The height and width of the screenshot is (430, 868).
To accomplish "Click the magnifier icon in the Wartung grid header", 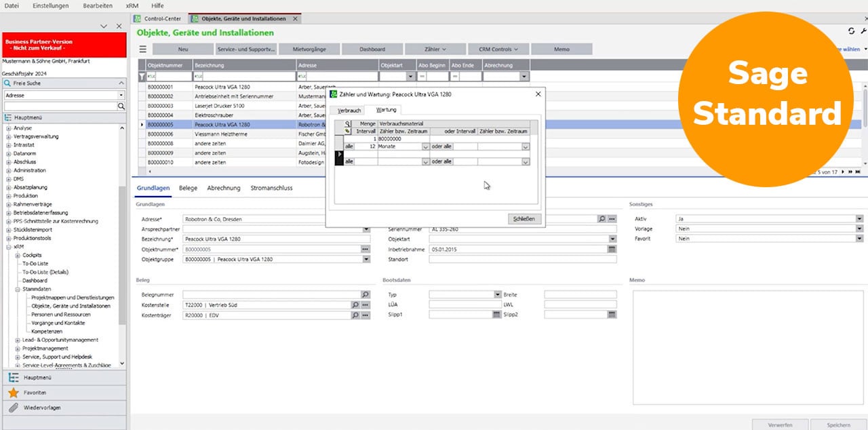I will 347,124.
